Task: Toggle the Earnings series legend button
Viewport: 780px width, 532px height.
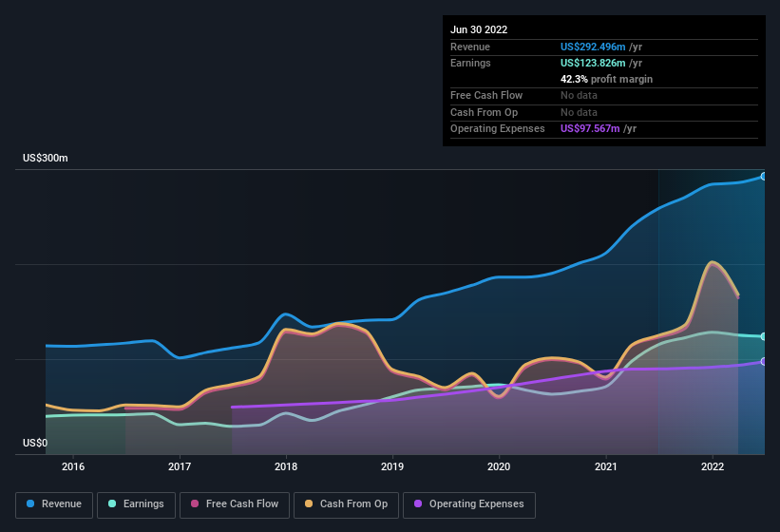Action: 136,504
